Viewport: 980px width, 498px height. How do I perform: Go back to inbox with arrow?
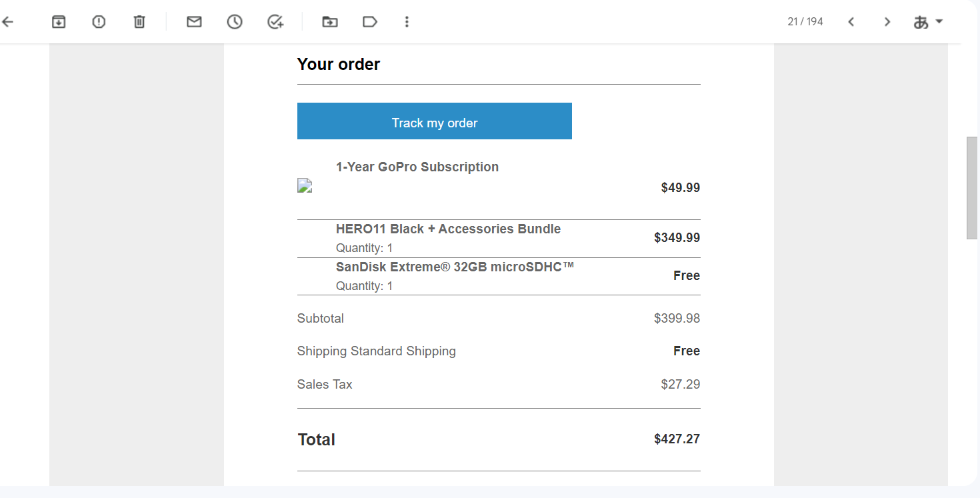[x=7, y=22]
